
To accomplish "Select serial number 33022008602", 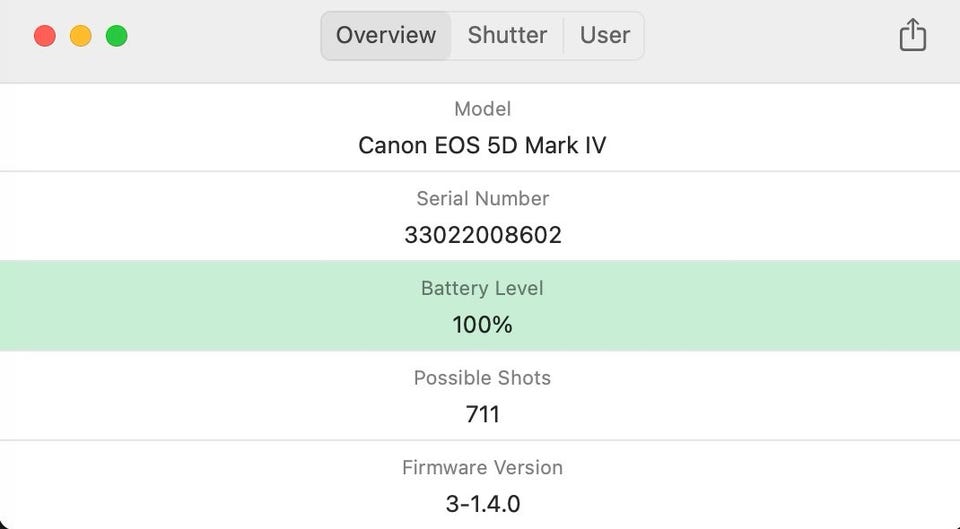I will pos(482,236).
